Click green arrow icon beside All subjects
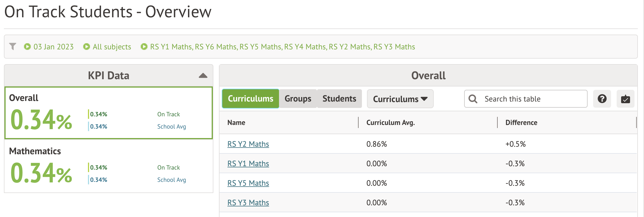644x217 pixels. 87,47
